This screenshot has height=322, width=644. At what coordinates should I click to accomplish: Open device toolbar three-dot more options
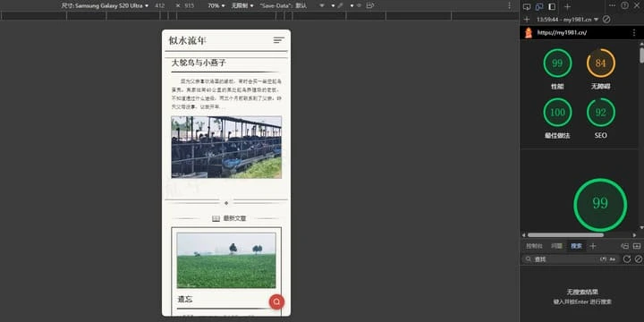coord(509,5)
